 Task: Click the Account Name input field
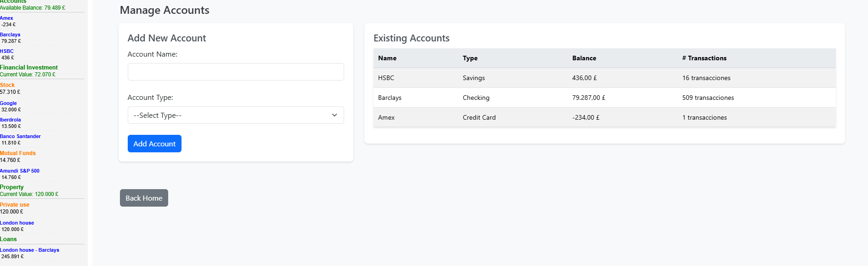[236, 72]
